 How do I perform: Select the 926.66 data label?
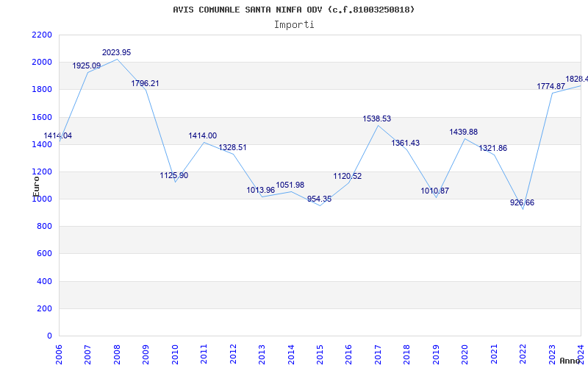(523, 203)
